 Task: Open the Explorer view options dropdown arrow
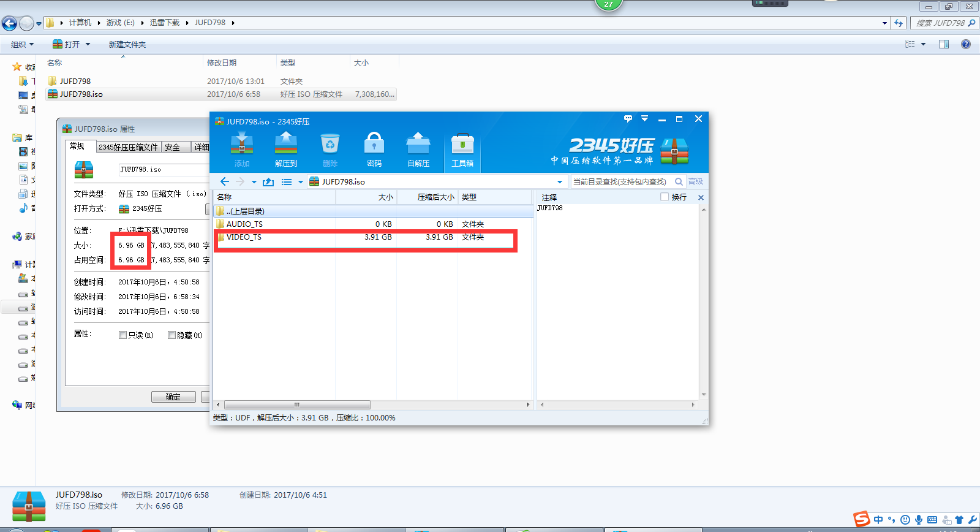click(x=923, y=44)
